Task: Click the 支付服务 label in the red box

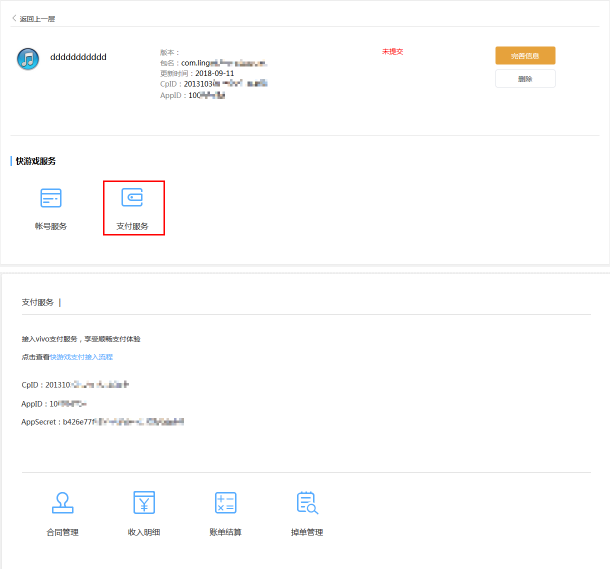Action: 132,226
